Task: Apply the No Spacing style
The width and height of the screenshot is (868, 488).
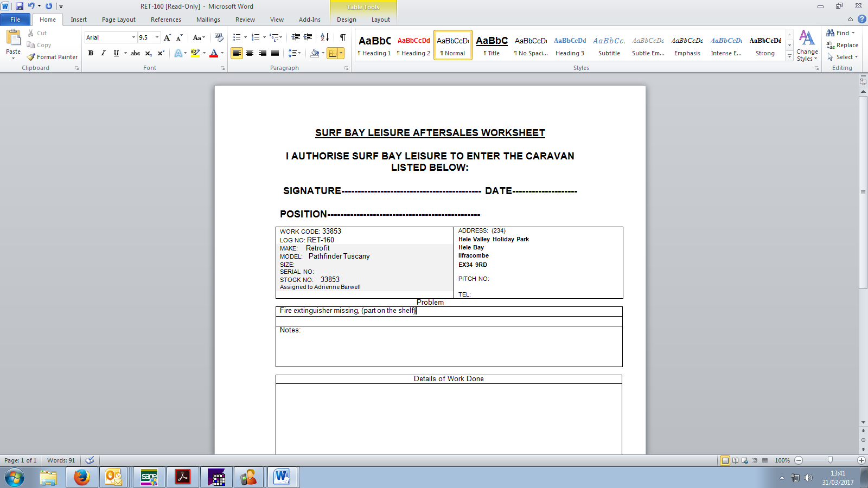Action: coord(531,45)
